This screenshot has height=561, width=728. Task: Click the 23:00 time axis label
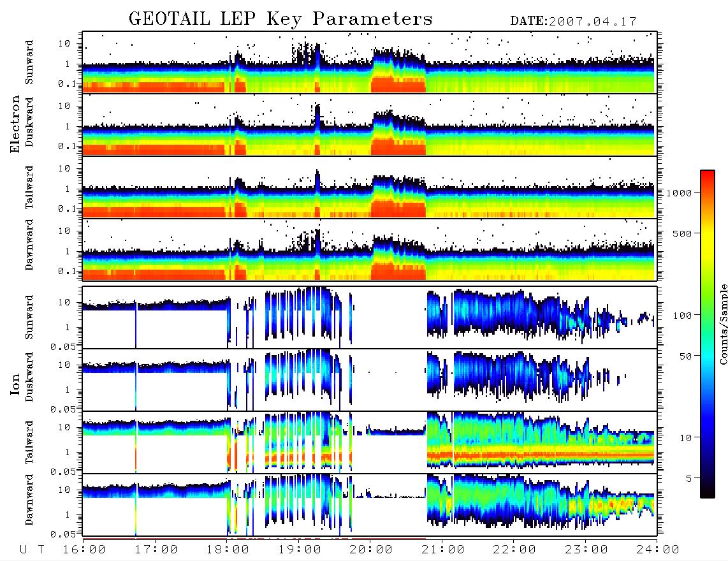(x=587, y=550)
